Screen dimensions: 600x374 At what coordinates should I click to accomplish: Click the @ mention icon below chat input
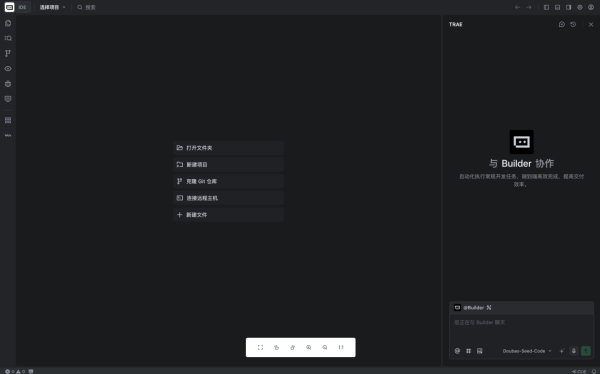click(457, 351)
